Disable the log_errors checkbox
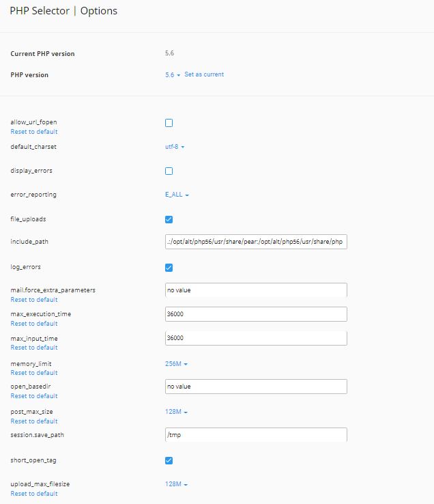Image resolution: width=434 pixels, height=504 pixels. pyautogui.click(x=169, y=268)
